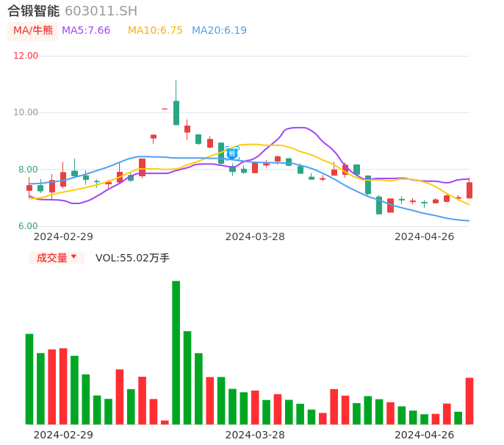Click the MA5:7.66 legend label
The width and height of the screenshot is (504, 445).
(86, 31)
